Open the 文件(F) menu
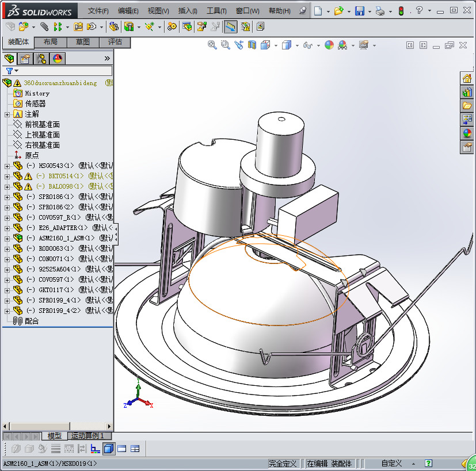 98,11
